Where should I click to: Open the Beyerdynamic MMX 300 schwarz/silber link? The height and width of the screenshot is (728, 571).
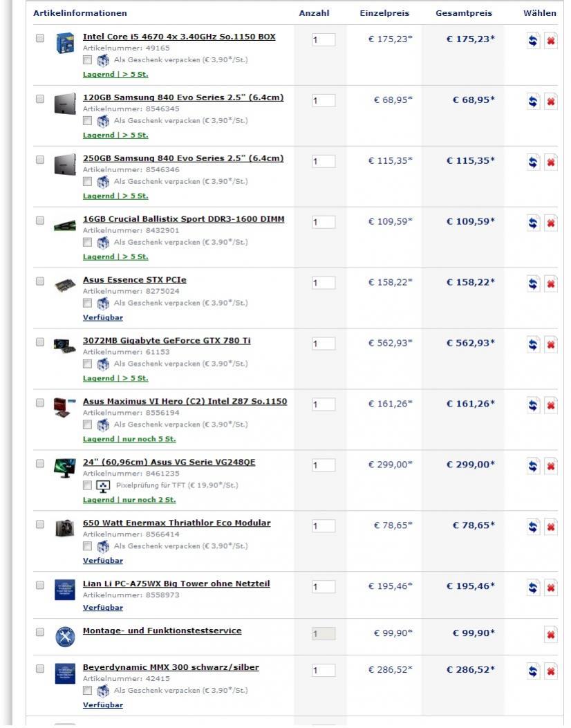pyautogui.click(x=171, y=667)
